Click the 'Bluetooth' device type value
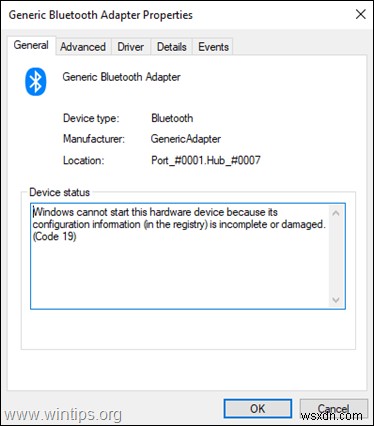 (172, 118)
